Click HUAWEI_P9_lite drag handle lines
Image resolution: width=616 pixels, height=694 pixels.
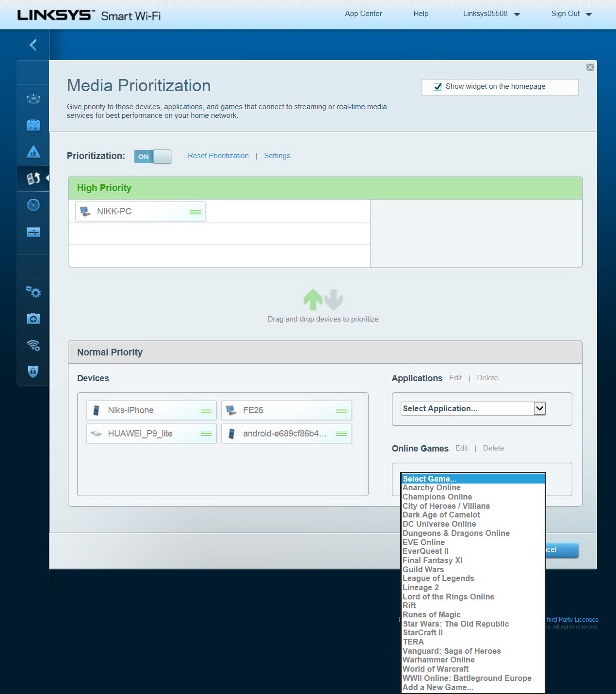(206, 434)
